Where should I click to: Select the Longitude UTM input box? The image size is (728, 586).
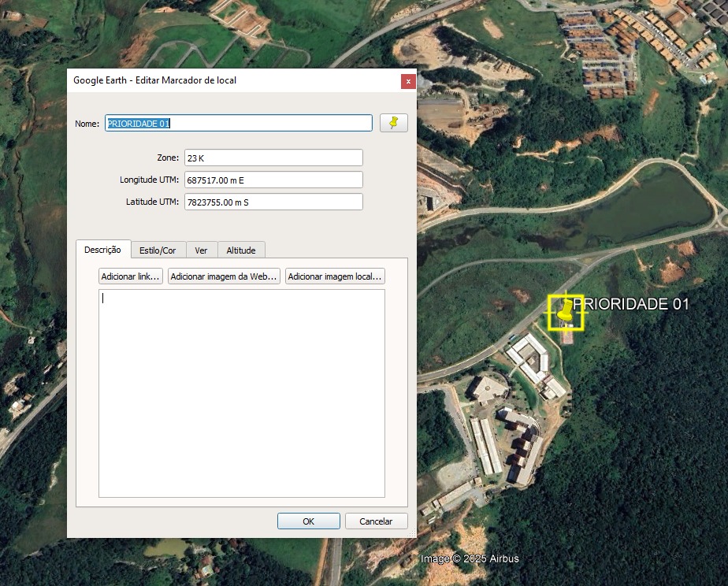coord(273,180)
